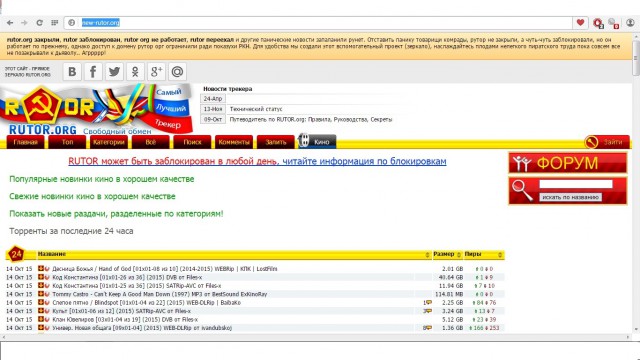Open the Залить upload tab
The image size is (640, 360).
point(276,142)
